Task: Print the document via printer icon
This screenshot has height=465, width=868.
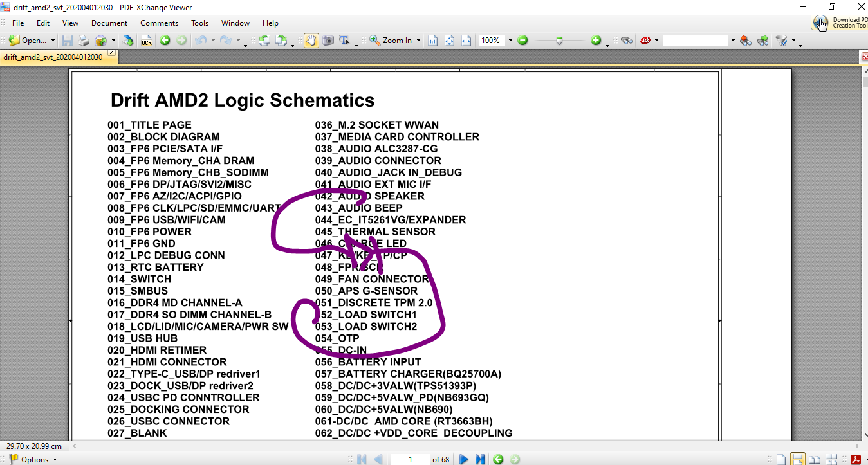Action: click(x=84, y=41)
